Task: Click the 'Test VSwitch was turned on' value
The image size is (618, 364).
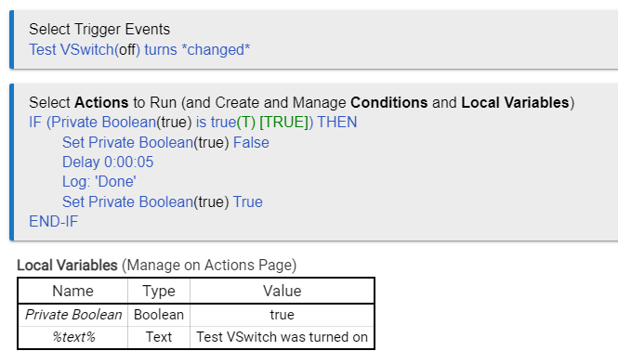Action: (283, 337)
